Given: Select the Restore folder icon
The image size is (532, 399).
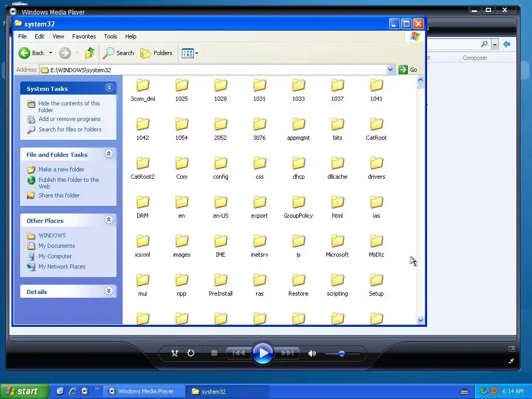Looking at the screenshot, I should [x=298, y=280].
